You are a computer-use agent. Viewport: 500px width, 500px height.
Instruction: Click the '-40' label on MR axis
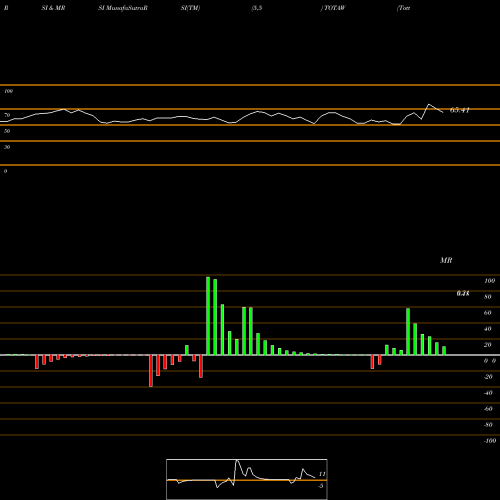tap(488, 393)
